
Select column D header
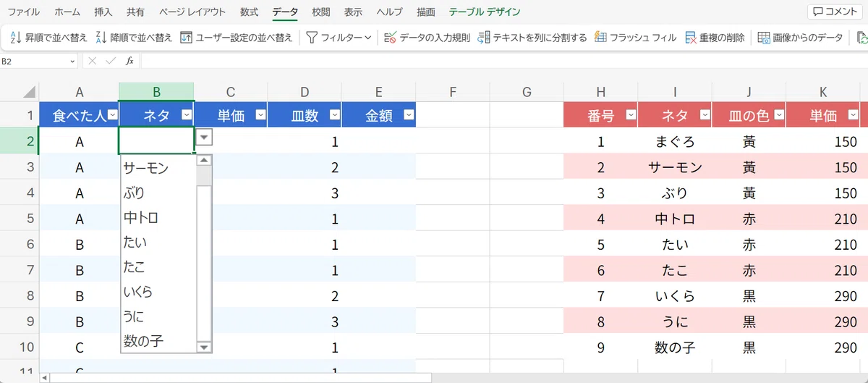tap(305, 92)
